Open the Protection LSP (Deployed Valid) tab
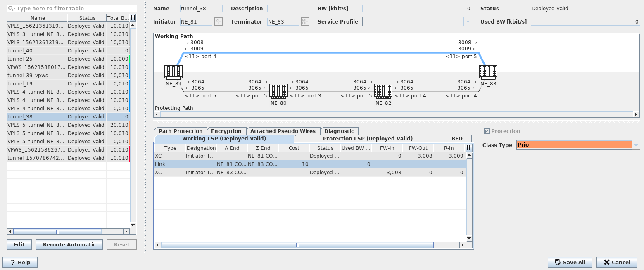644x270 pixels. click(368, 138)
